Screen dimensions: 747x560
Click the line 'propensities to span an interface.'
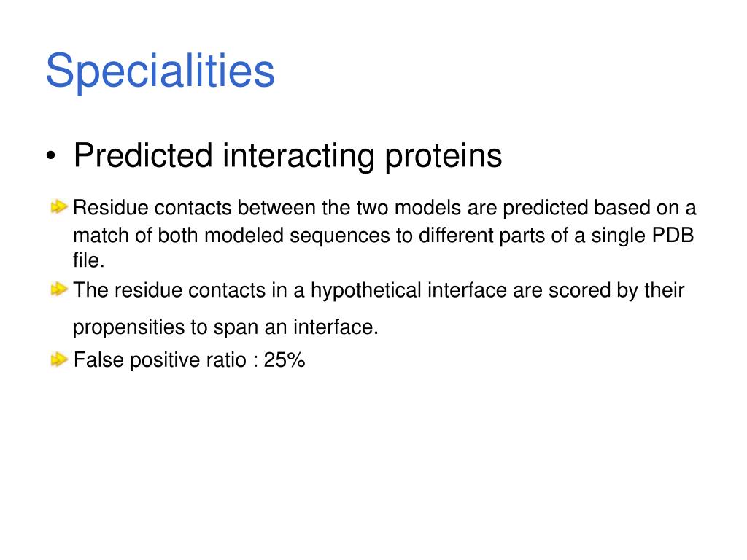(225, 327)
